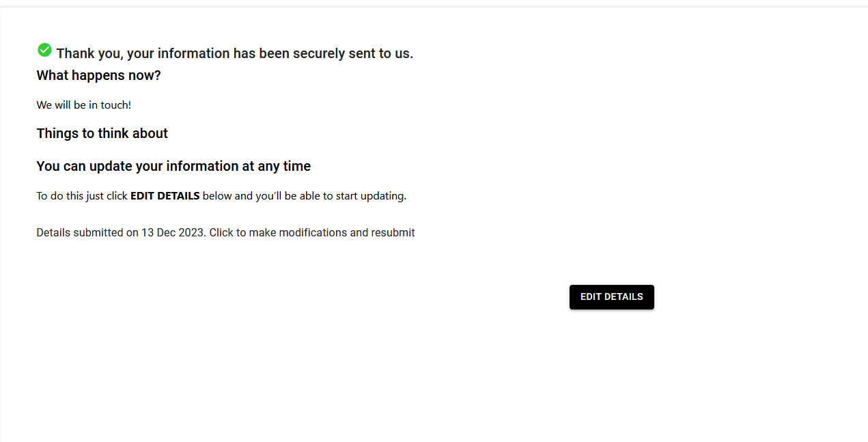Select the "What happens now?" heading
The width and height of the screenshot is (868, 442).
pos(98,75)
